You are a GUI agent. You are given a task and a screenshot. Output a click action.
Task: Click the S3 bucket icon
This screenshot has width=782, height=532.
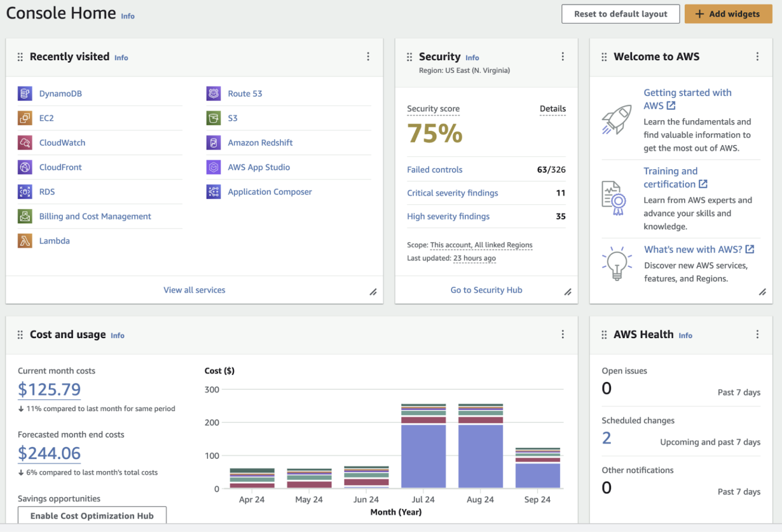[214, 118]
